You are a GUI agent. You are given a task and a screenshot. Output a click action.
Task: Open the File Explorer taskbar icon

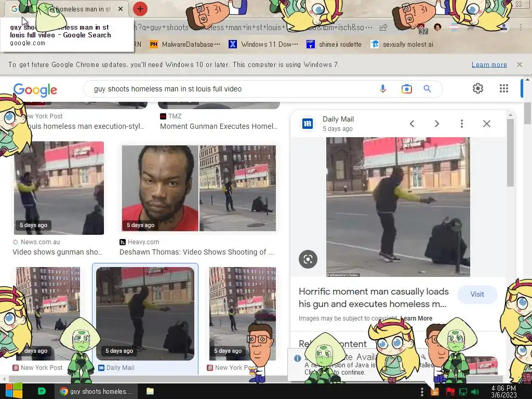point(150,391)
